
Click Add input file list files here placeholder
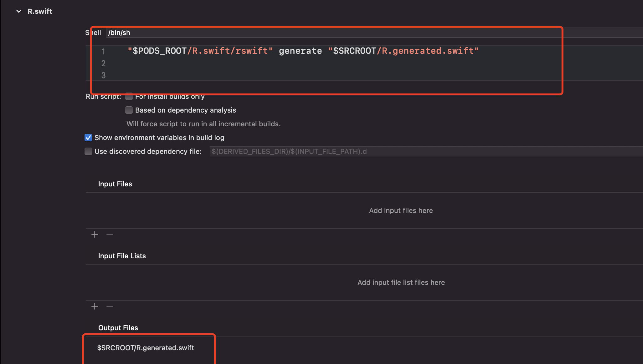tap(401, 282)
